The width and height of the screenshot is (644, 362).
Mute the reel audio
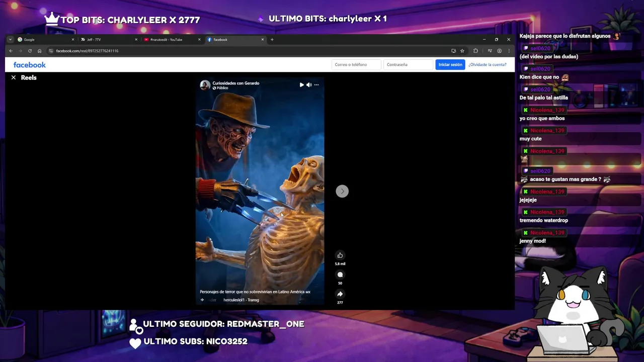click(309, 85)
